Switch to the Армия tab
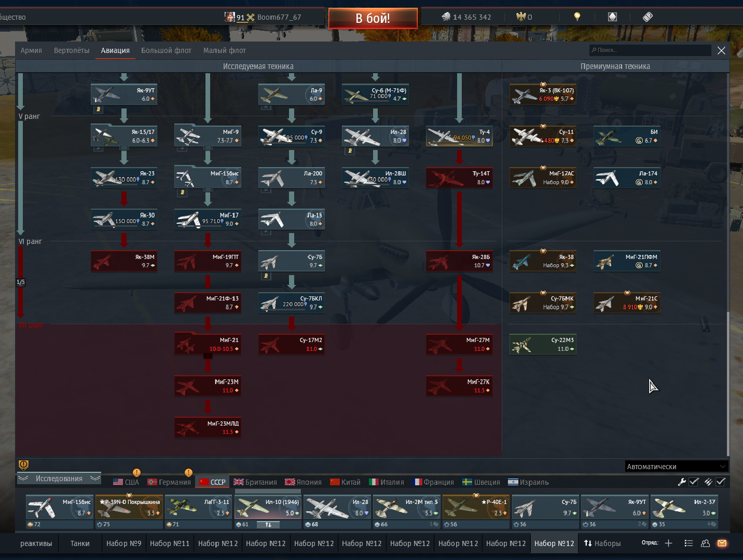 (x=31, y=50)
